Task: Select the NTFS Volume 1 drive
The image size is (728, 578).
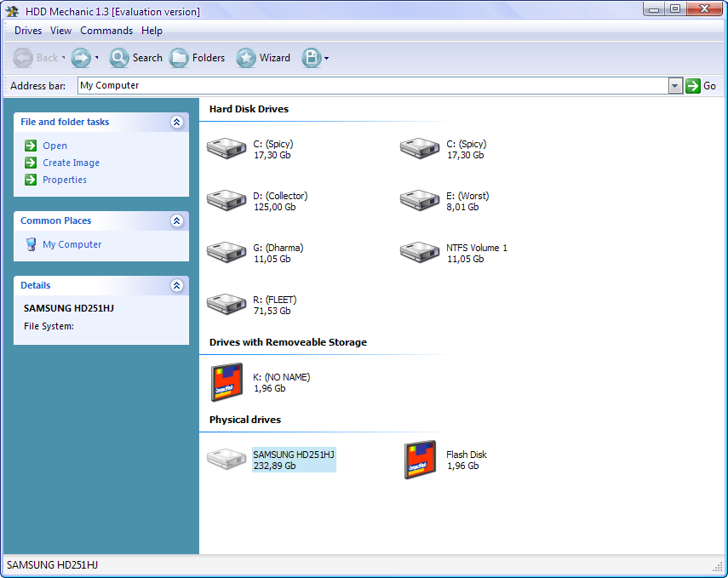Action: [420, 253]
